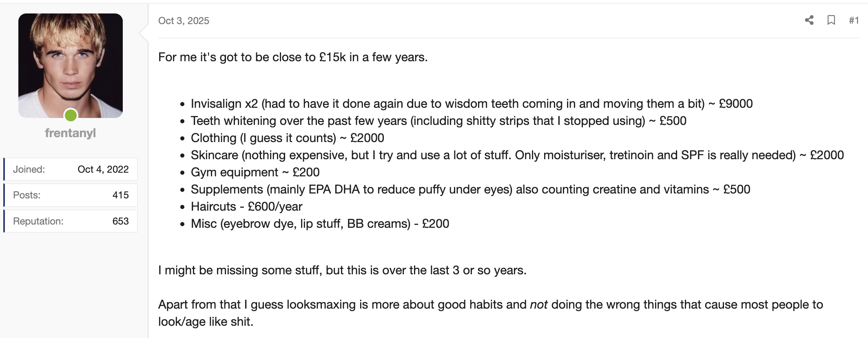Click the Gym equipment bullet line
This screenshot has height=338, width=868.
[x=255, y=172]
